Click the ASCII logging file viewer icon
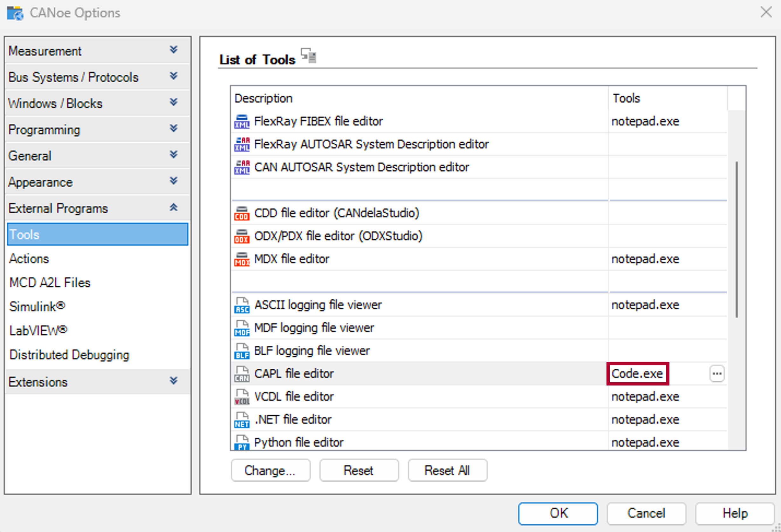 [242, 305]
